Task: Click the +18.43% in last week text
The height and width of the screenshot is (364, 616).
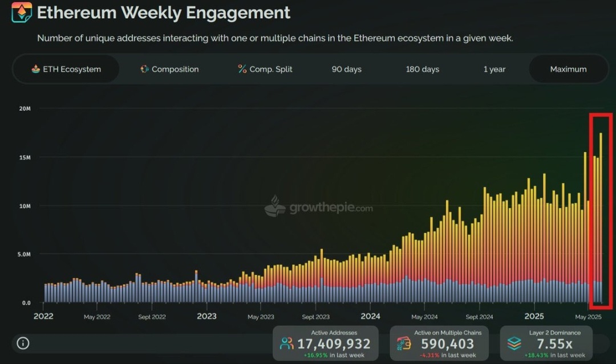Action: click(555, 355)
